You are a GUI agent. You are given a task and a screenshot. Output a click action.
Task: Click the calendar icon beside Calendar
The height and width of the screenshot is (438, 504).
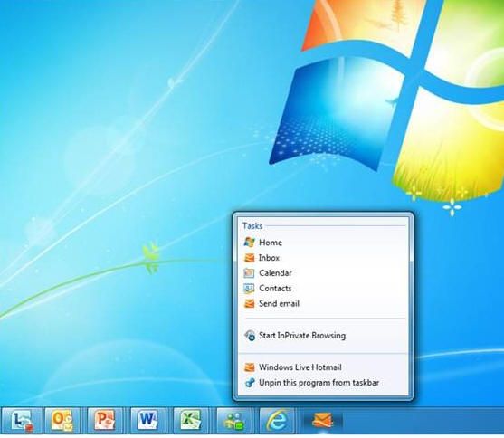point(250,273)
